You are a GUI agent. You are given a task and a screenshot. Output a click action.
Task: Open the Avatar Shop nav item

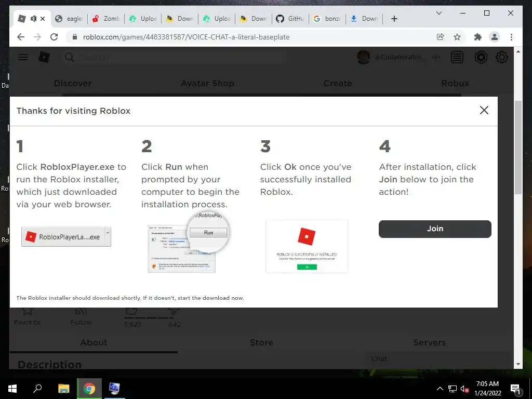click(x=207, y=83)
